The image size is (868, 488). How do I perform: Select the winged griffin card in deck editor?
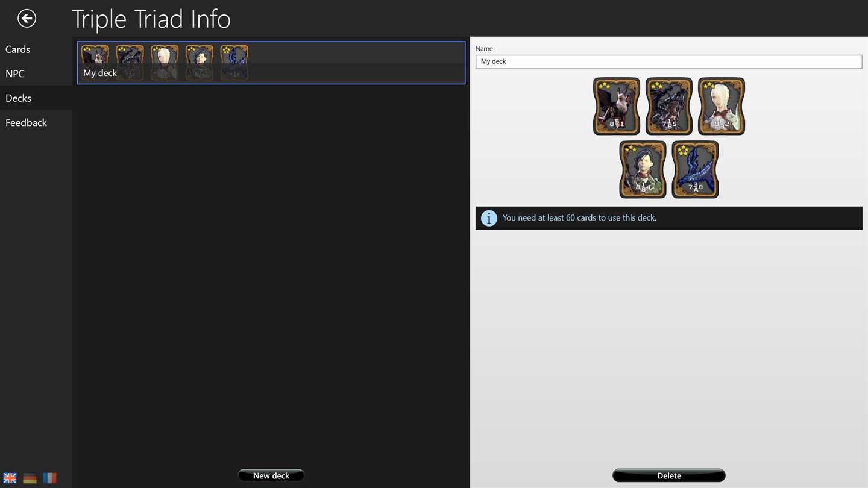(617, 106)
